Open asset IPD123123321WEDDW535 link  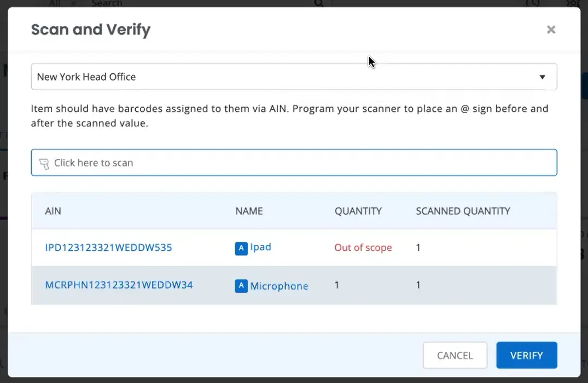coord(108,248)
